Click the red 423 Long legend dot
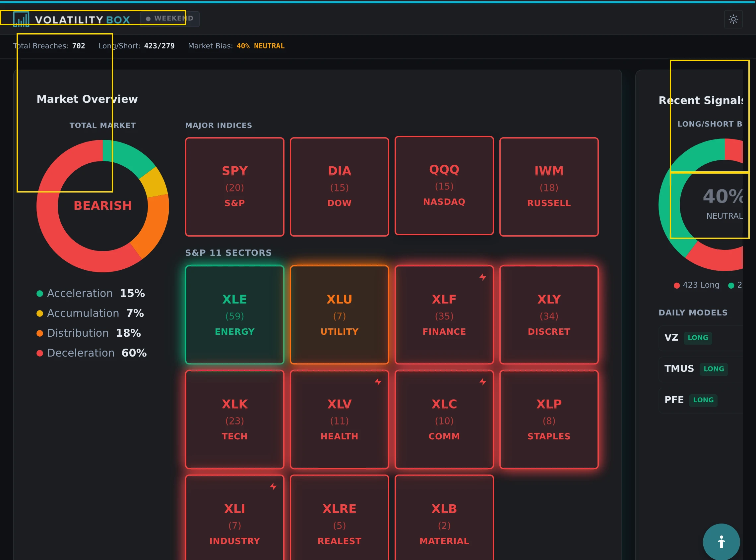The image size is (756, 560). [677, 285]
